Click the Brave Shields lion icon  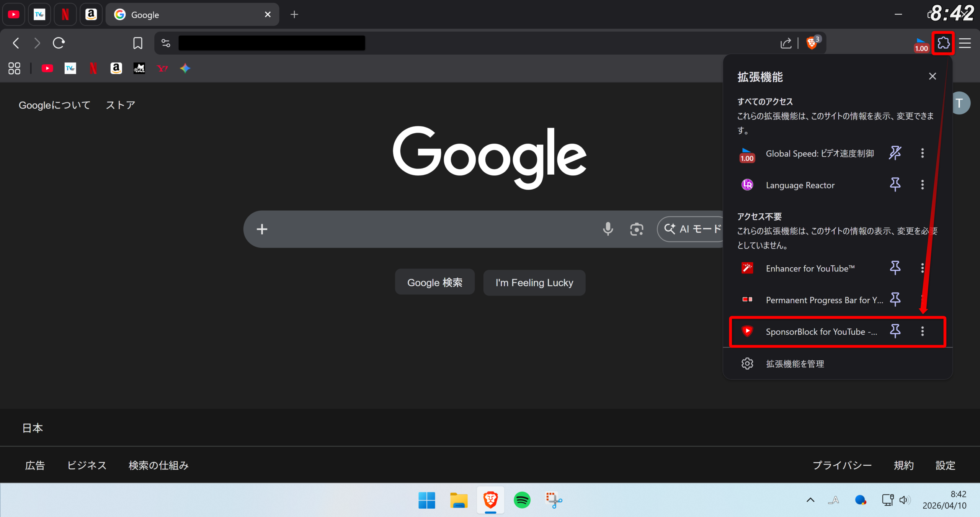click(x=811, y=43)
